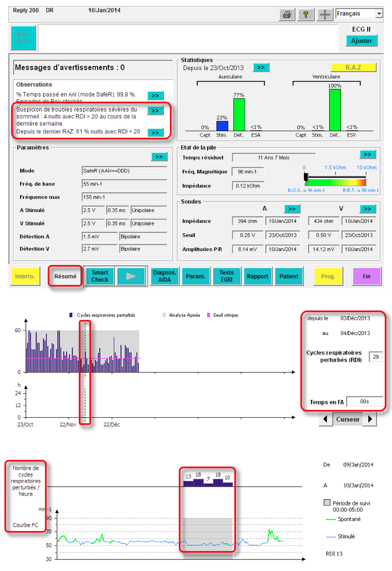Viewport: 392px width, 571px height.
Task: Click the Impr. ECG button
Action: coord(24,38)
